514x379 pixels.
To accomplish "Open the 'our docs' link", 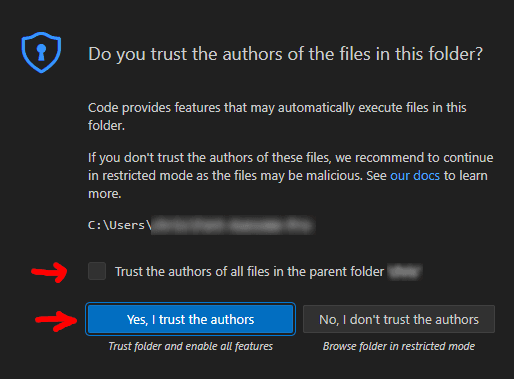I will (x=415, y=175).
